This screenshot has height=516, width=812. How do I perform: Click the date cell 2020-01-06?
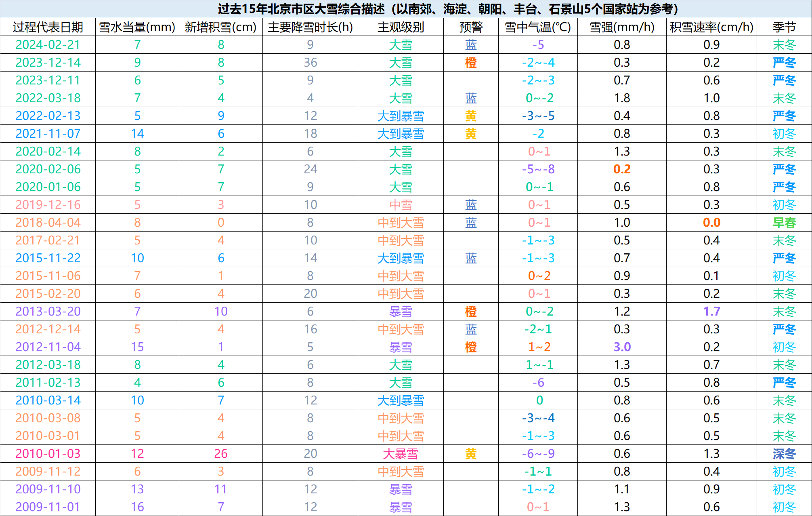(48, 187)
